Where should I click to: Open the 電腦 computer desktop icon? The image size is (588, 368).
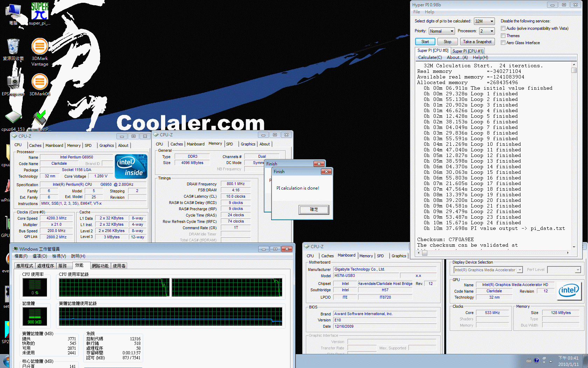pyautogui.click(x=13, y=14)
